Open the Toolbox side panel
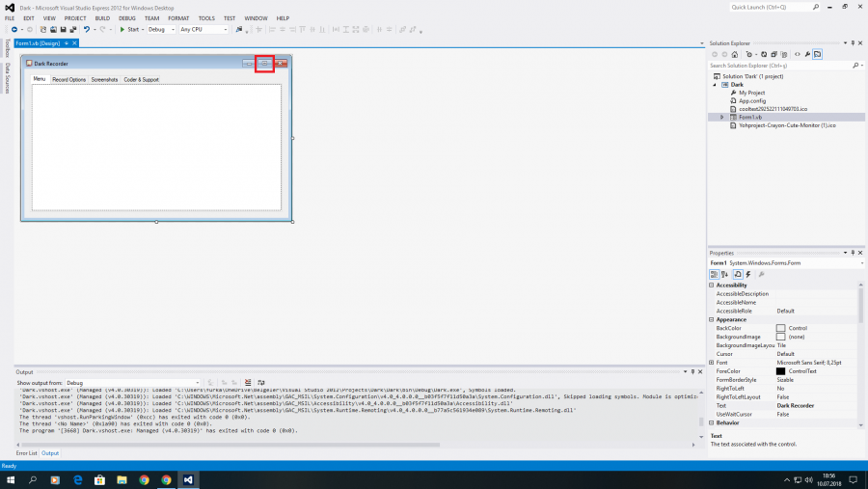Viewport: 868px width, 489px height. click(x=7, y=48)
